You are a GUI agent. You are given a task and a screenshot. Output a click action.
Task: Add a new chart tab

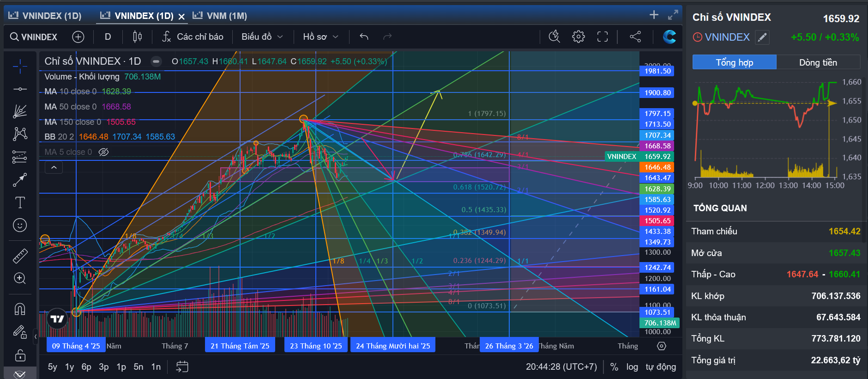(654, 15)
